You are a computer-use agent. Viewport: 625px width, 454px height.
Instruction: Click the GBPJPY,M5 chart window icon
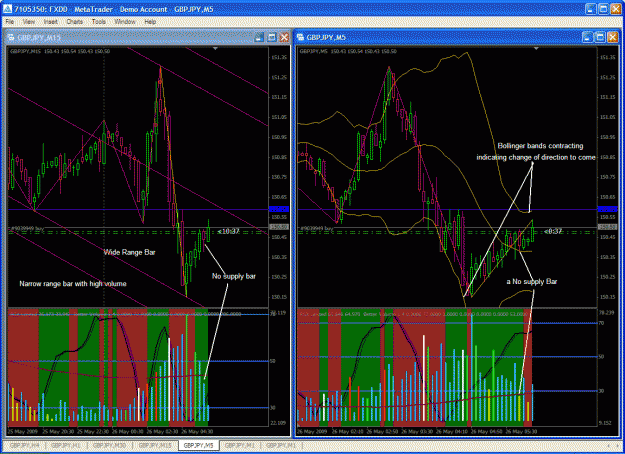pos(301,37)
